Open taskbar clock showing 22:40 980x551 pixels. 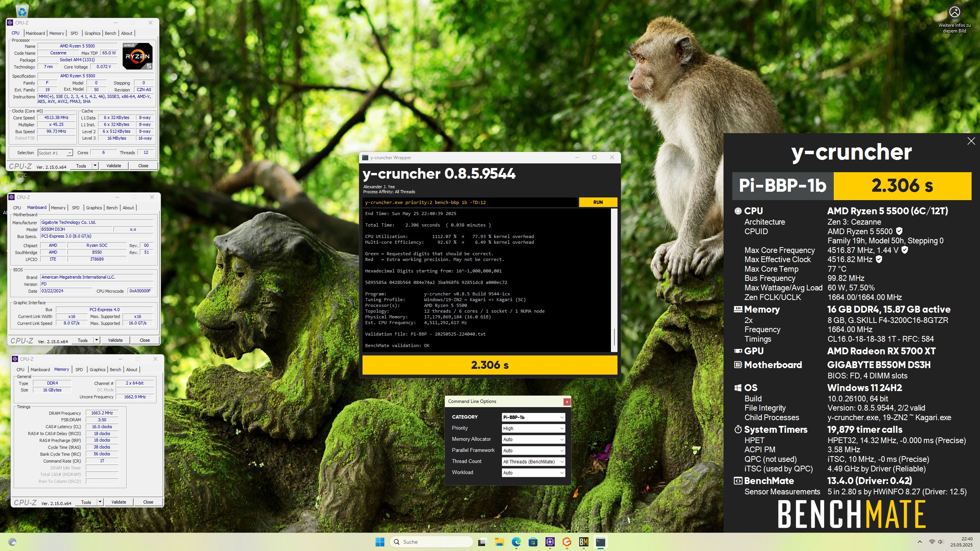tap(962, 542)
